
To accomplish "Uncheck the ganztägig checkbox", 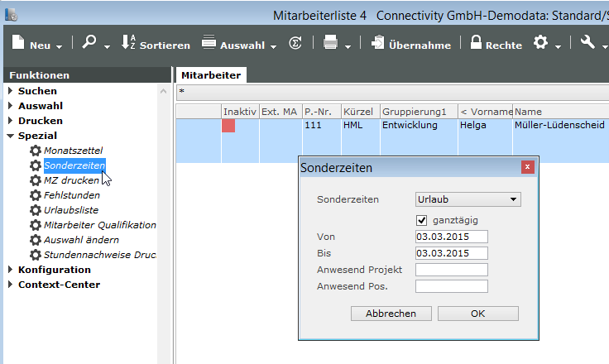I will 422,220.
